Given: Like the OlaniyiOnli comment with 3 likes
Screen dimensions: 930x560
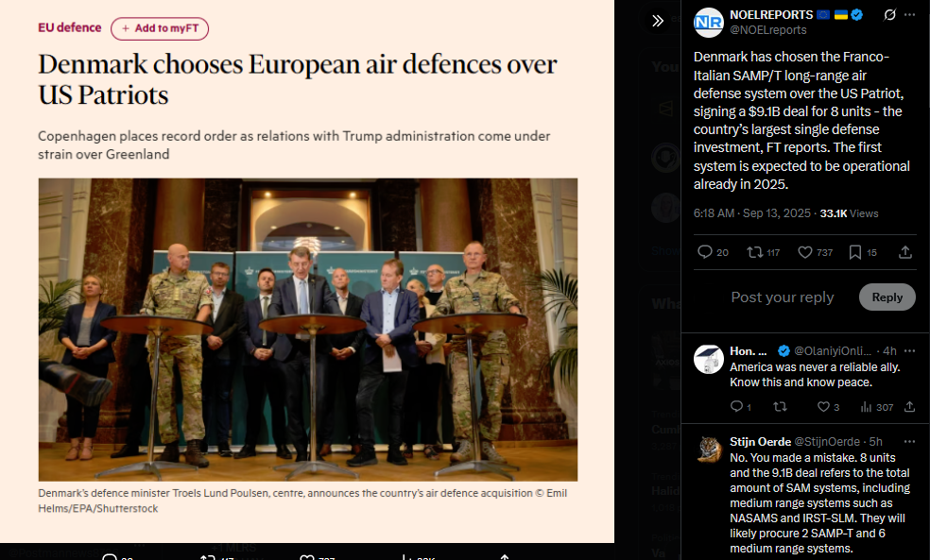Looking at the screenshot, I should click(x=828, y=406).
